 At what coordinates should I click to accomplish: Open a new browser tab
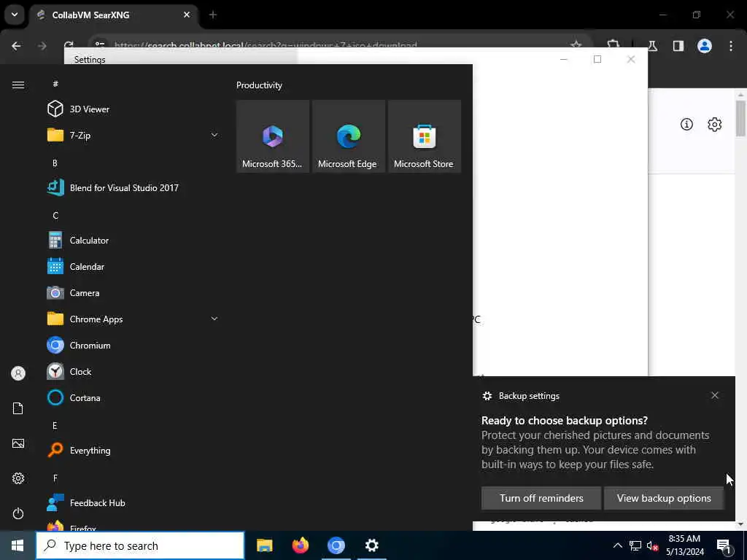pyautogui.click(x=213, y=15)
